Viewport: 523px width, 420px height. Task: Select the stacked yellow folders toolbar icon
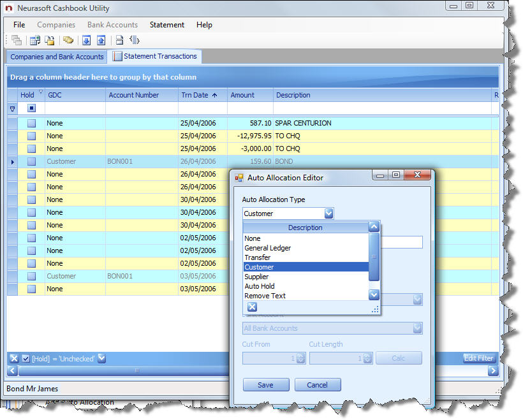68,40
